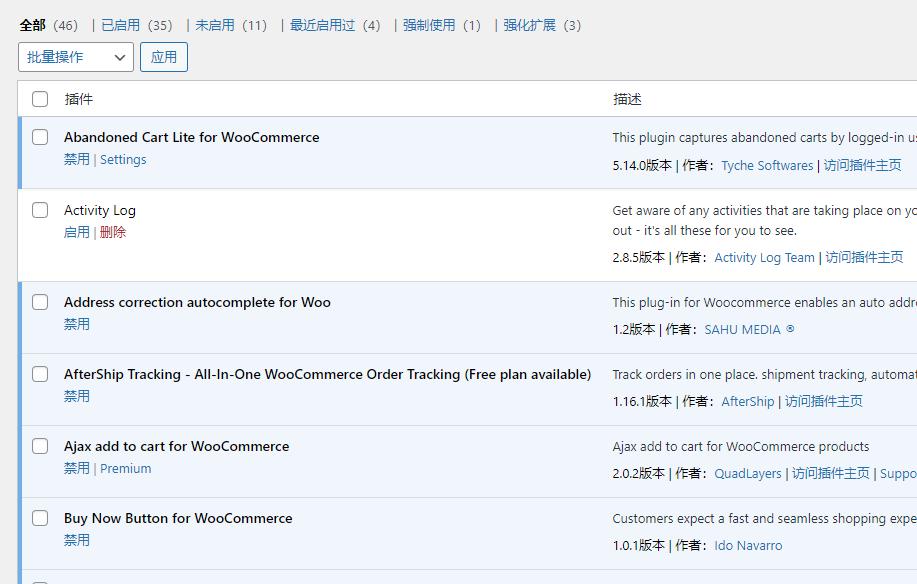This screenshot has width=917, height=584.
Task: Click 禁用 under Ajax add to cart
Action: [77, 468]
